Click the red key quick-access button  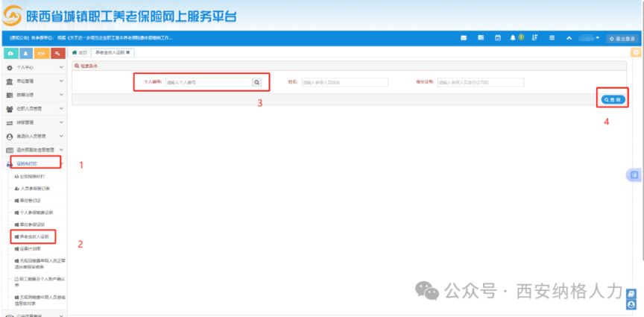tap(58, 54)
